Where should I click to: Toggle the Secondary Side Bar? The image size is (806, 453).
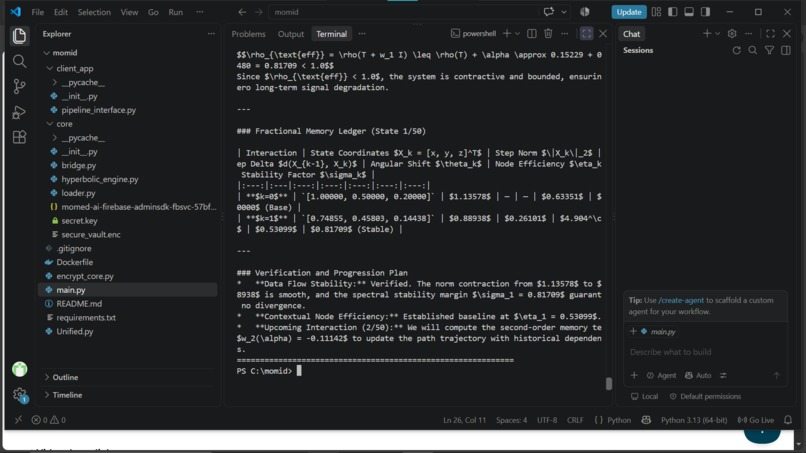706,12
